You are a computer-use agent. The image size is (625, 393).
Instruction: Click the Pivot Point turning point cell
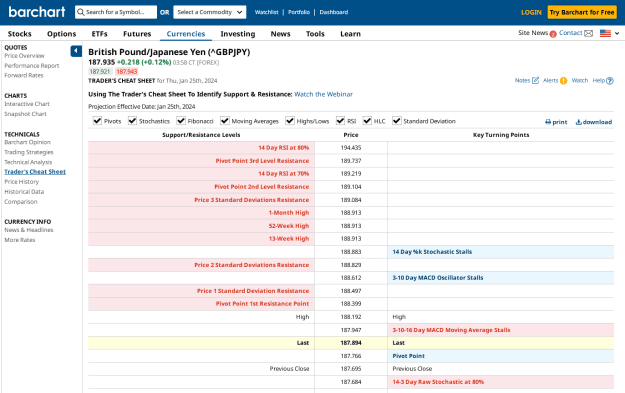501,356
